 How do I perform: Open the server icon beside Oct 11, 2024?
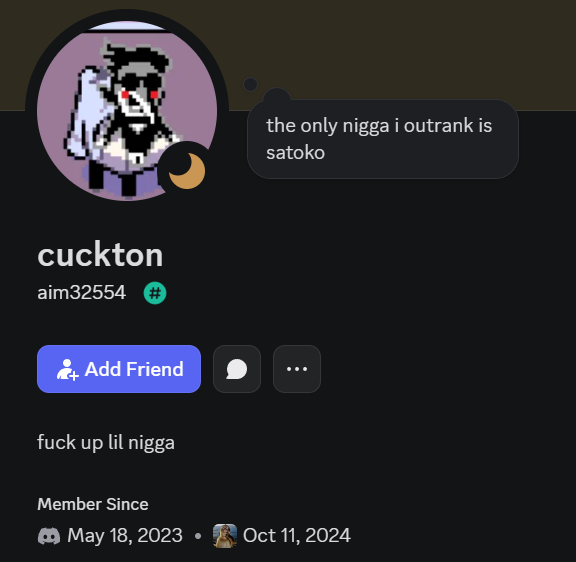pos(225,536)
